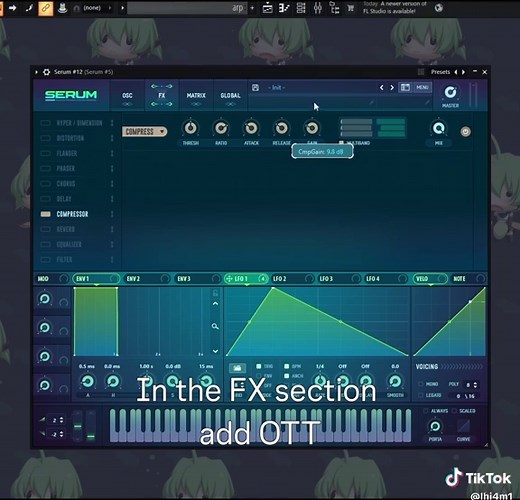Select previous preset in FL wrapper Presets
The height and width of the screenshot is (500, 520).
[x=456, y=72]
